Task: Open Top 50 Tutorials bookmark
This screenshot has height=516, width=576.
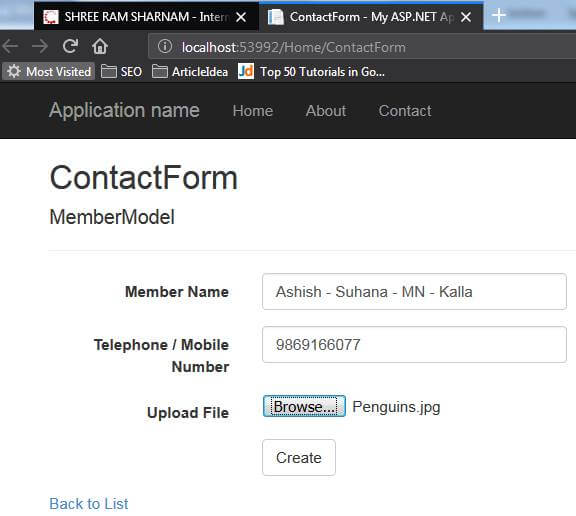Action: pos(312,71)
